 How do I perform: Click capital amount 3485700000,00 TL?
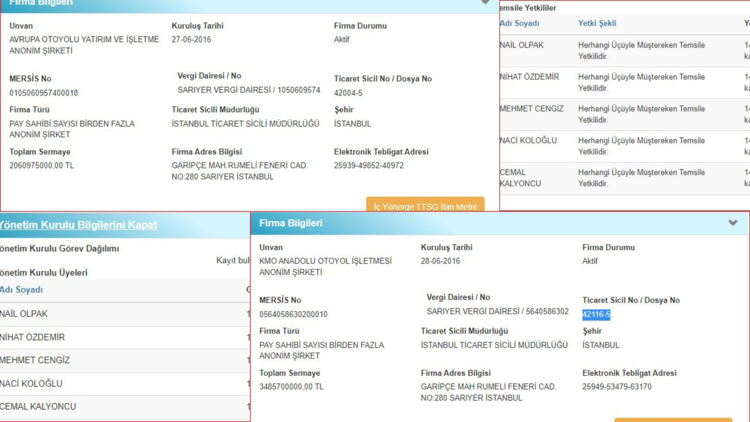(291, 387)
